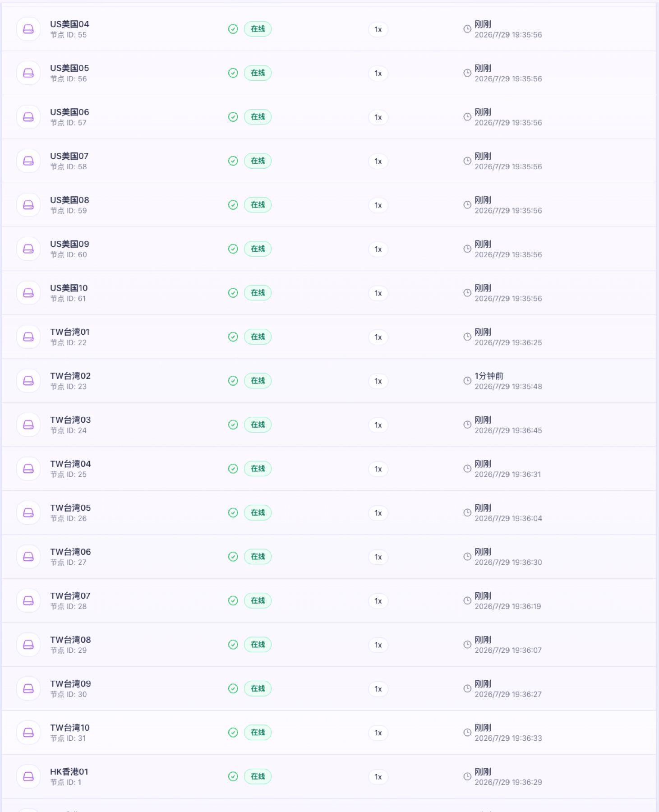
Task: Click the 1x rate badge for HK香港01
Action: (x=378, y=777)
